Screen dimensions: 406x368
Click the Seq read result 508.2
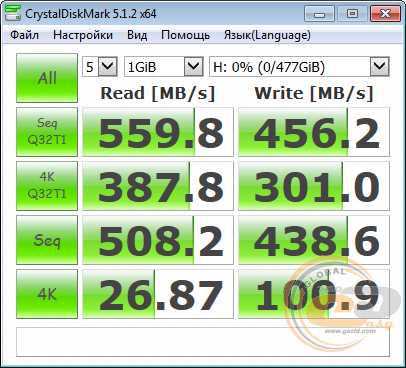(158, 240)
